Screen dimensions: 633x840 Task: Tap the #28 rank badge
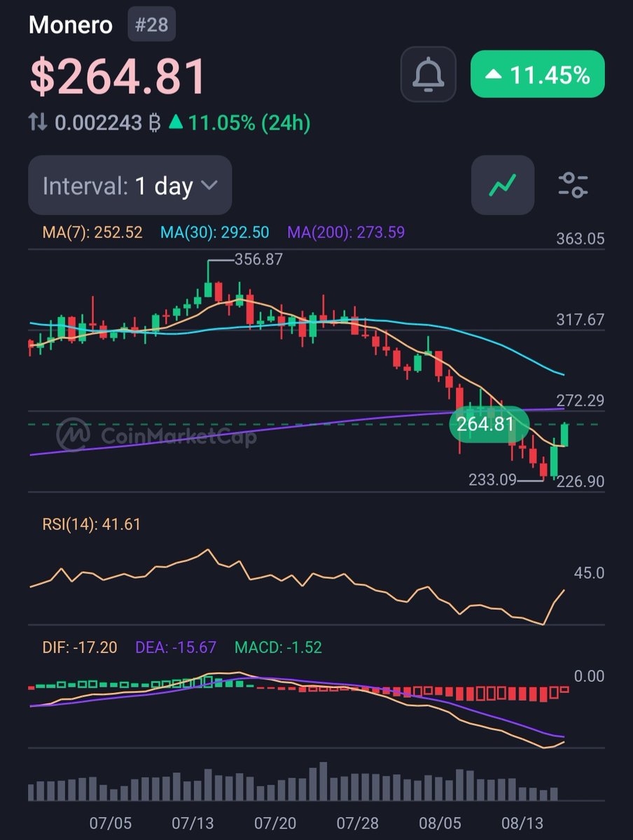[152, 25]
